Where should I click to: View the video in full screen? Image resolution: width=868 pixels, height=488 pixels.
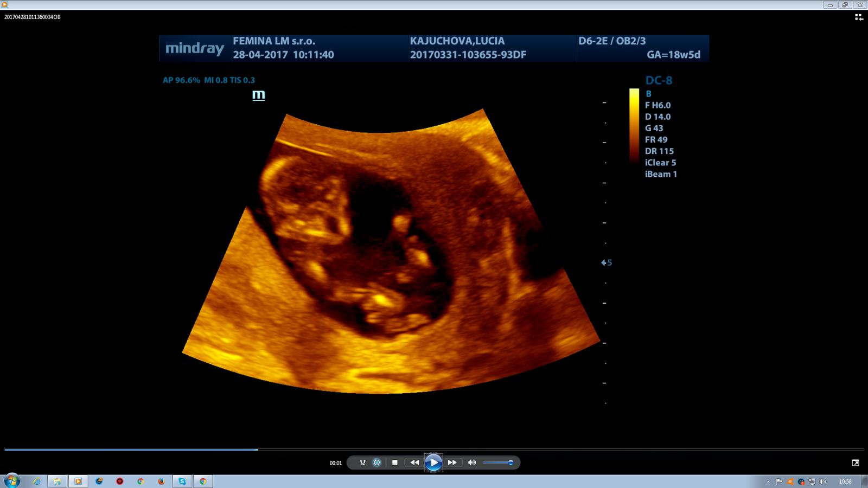(x=856, y=463)
